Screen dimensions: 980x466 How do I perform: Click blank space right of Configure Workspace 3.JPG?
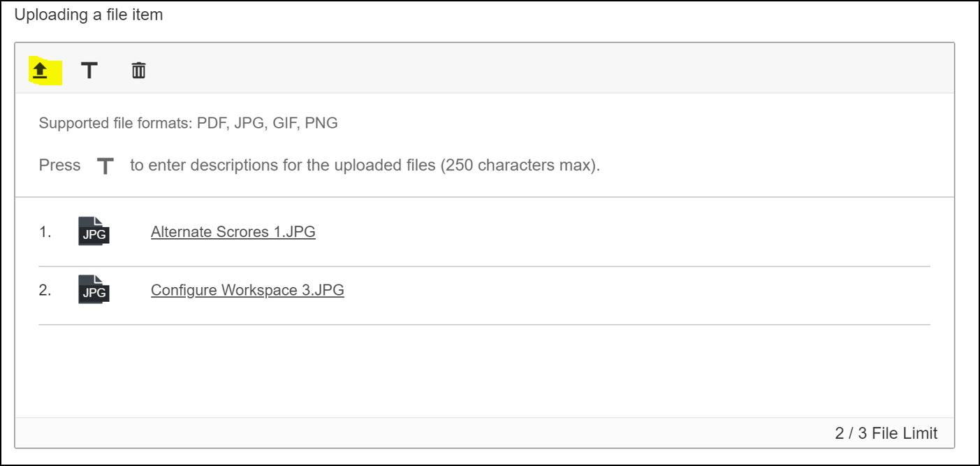point(629,290)
